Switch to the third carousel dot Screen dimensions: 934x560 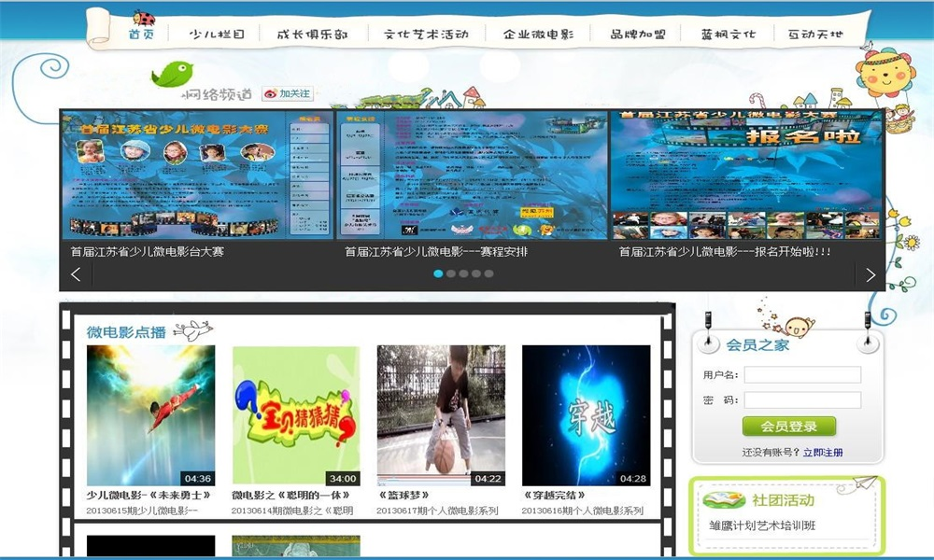tap(463, 273)
